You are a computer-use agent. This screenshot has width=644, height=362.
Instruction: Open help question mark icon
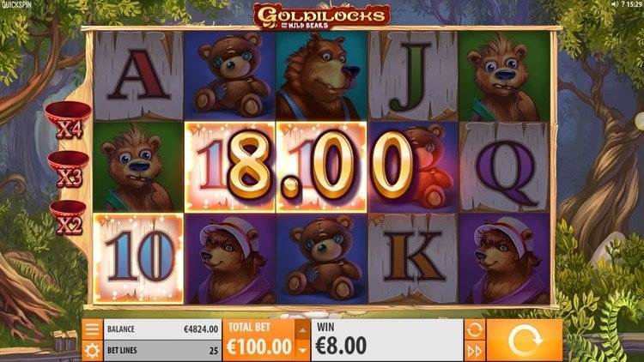[x=623, y=3]
